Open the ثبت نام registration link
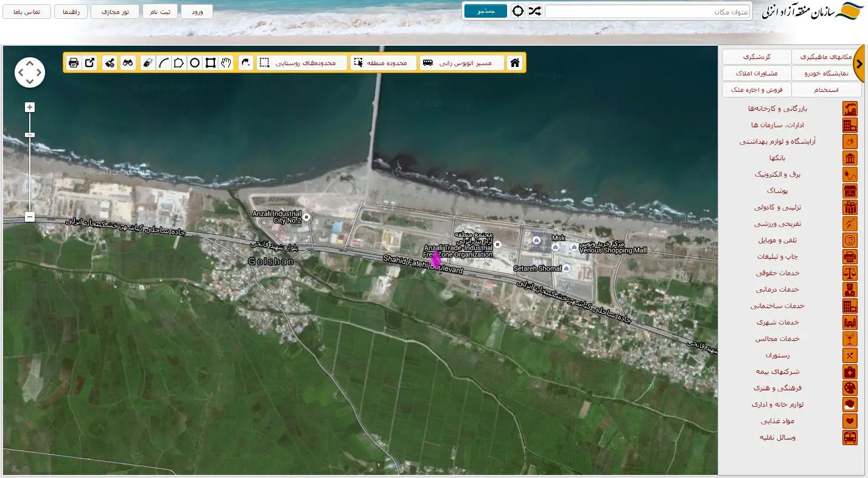 tap(161, 12)
